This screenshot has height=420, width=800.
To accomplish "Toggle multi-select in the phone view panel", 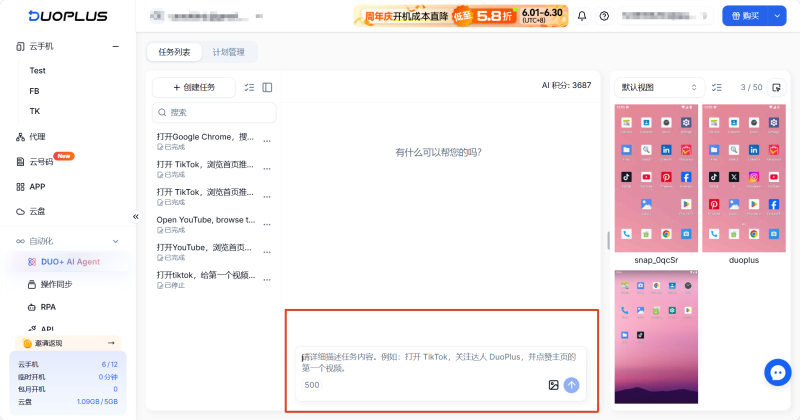I will 717,88.
